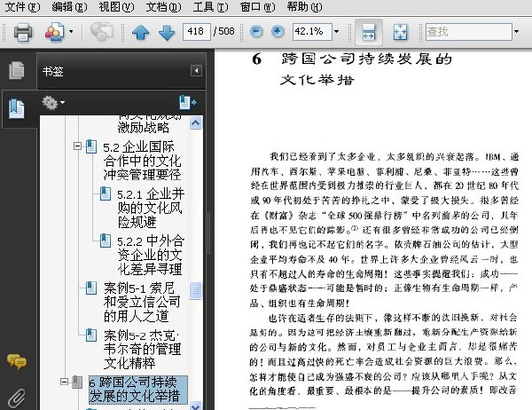Image resolution: width=532 pixels, height=410 pixels.
Task: Open the dropdown arrow next to the collaboration icon
Action: click(71, 32)
